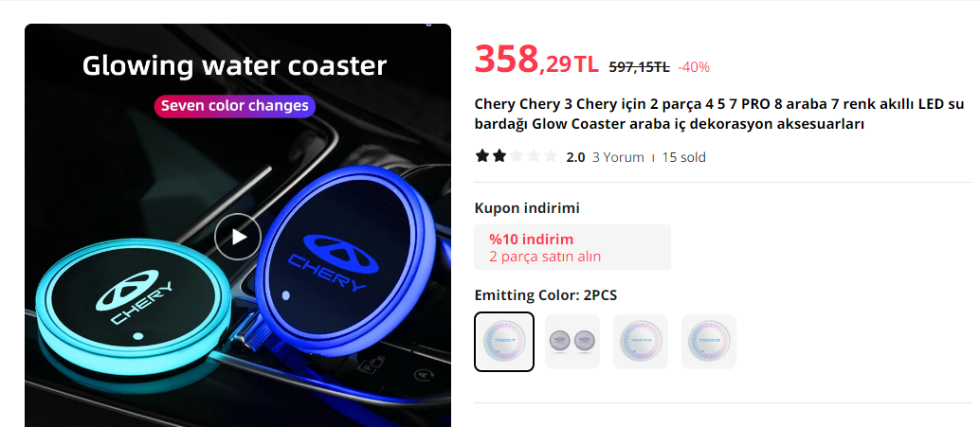The image size is (980, 427).
Task: Play the product video
Action: pos(238,236)
